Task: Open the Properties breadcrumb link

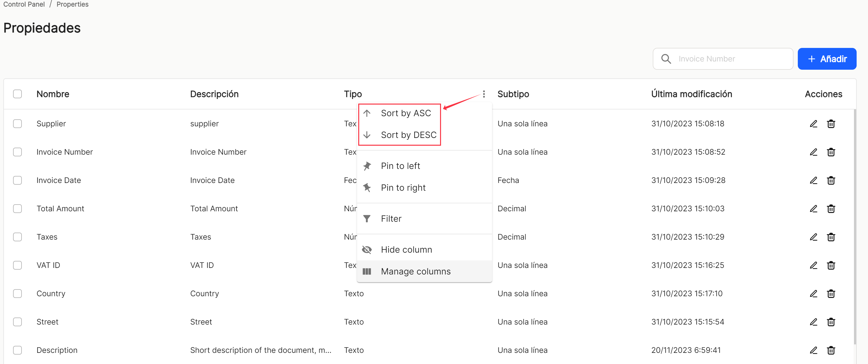Action: [x=72, y=4]
